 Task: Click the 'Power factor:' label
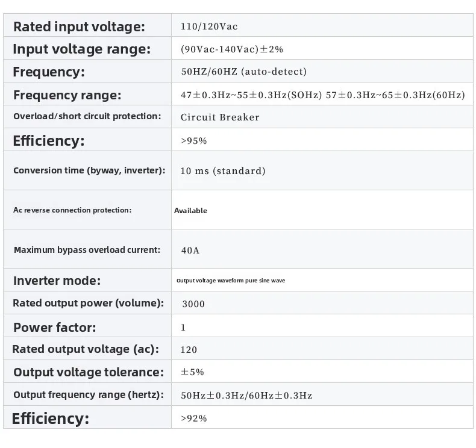click(x=54, y=328)
